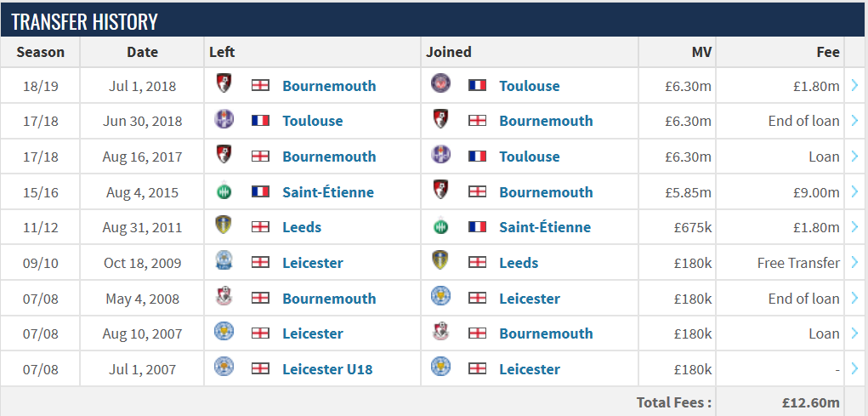The height and width of the screenshot is (416, 868).
Task: Click the Season column header
Action: coord(41,52)
